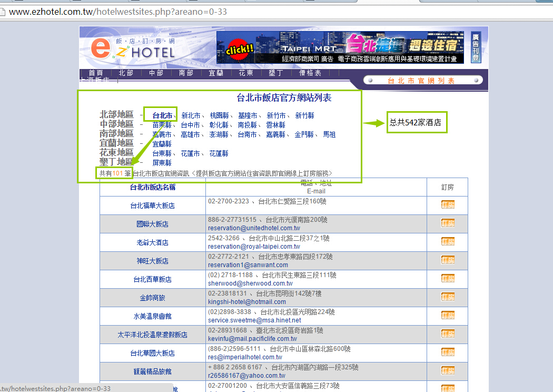
Task: Select the 花蓮市 region link
Action: (191, 153)
